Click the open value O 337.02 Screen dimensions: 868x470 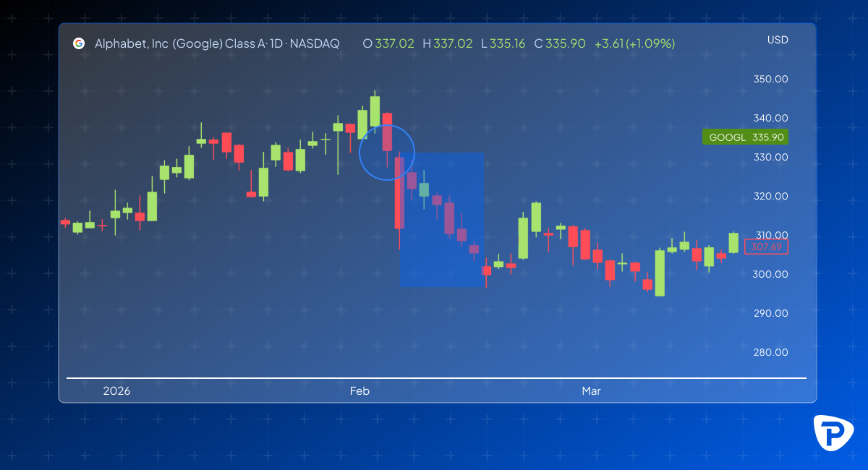coord(388,43)
